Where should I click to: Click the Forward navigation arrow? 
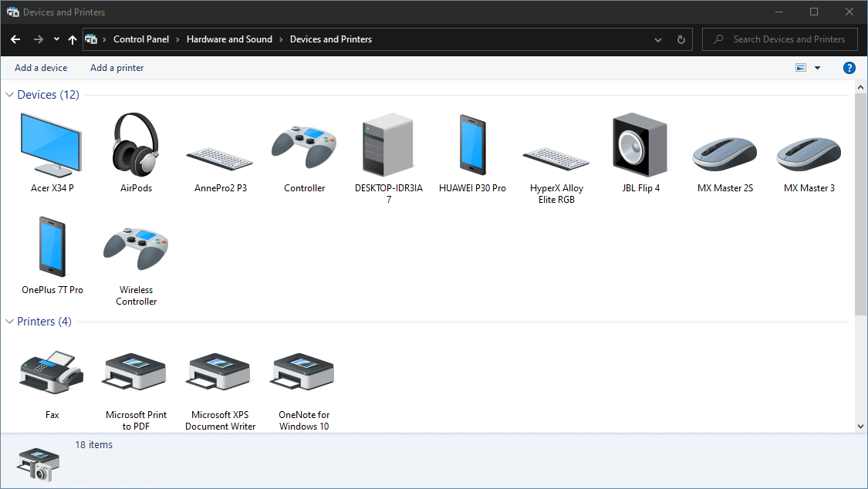click(39, 39)
